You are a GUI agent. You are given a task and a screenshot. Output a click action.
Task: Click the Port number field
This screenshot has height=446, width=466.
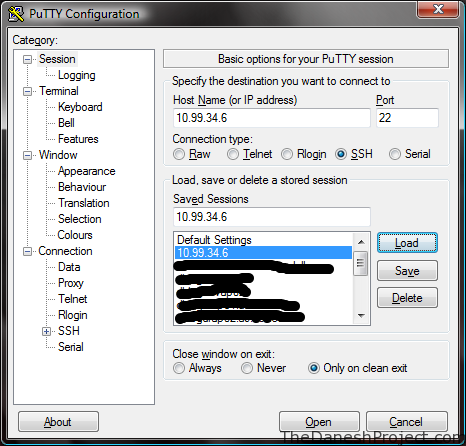coord(407,118)
